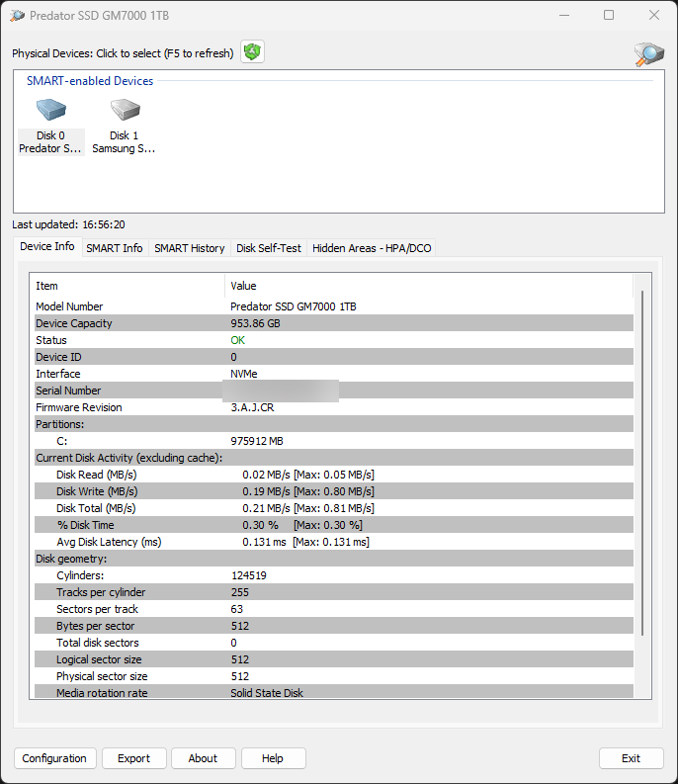
Task: Click the NVMe interface value
Action: click(244, 374)
